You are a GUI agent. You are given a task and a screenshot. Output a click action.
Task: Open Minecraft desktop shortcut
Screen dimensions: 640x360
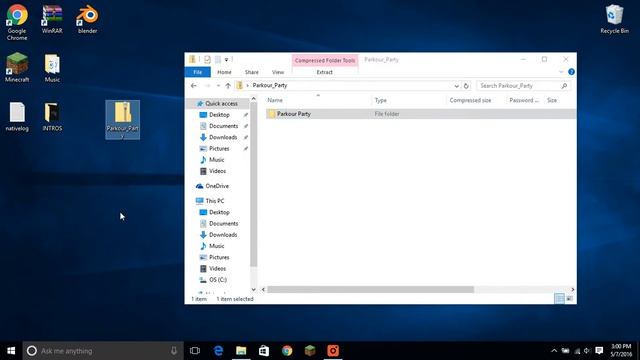(x=17, y=68)
